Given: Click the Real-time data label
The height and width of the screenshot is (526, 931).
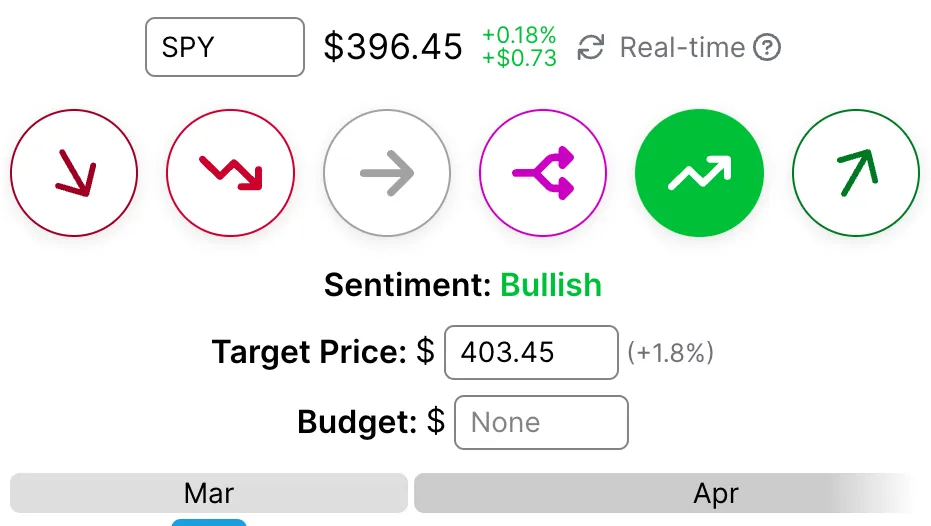Looking at the screenshot, I should (x=682, y=47).
